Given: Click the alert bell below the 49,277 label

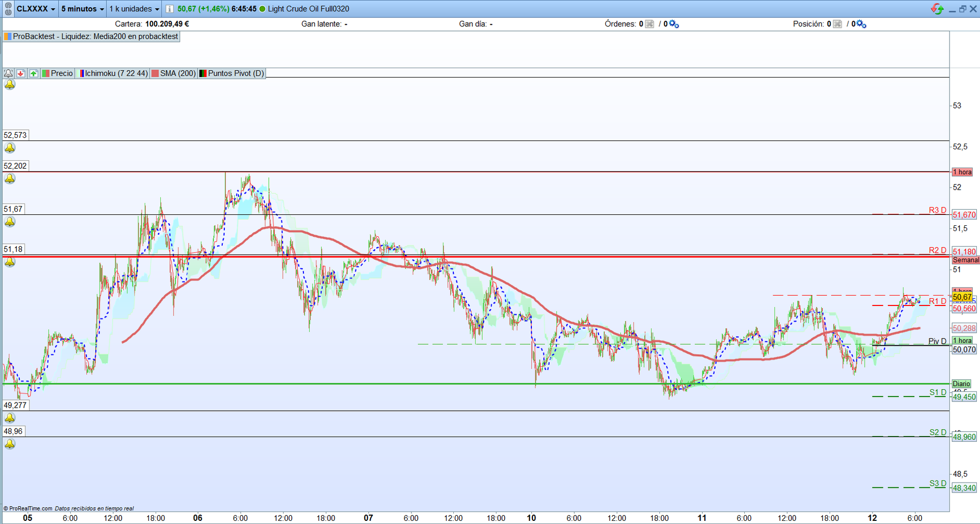Looking at the screenshot, I should 10,418.
